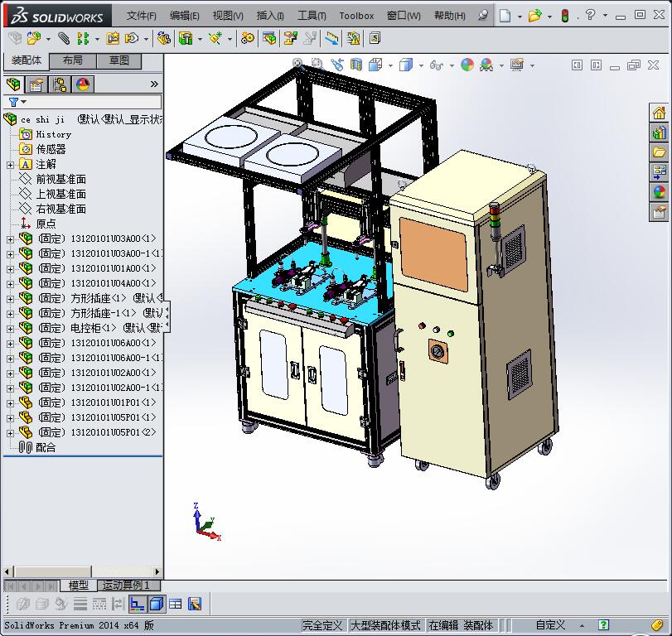The image size is (672, 636).
Task: Open the 文件(F) menu
Action: click(142, 16)
